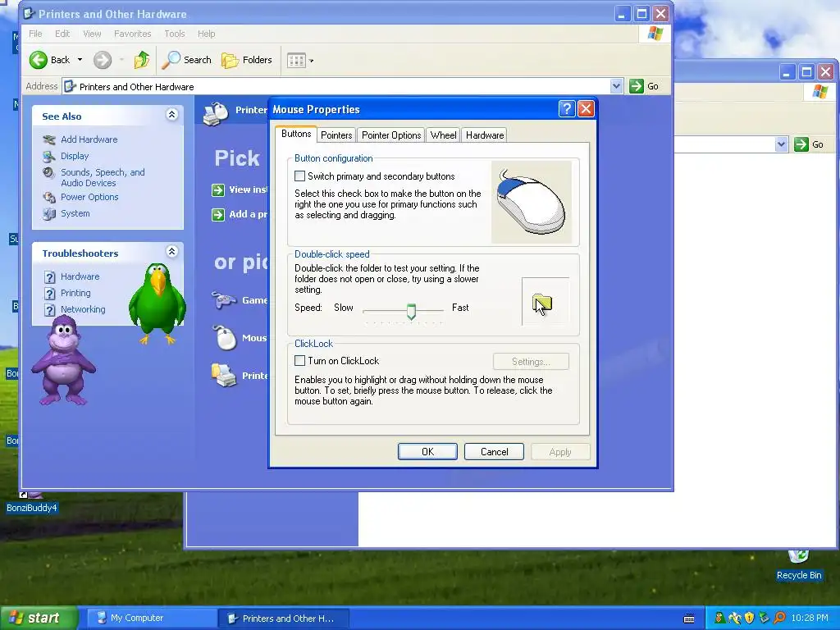Click the Safely Remove Hardware tray icon
The height and width of the screenshot is (630, 840).
[764, 619]
